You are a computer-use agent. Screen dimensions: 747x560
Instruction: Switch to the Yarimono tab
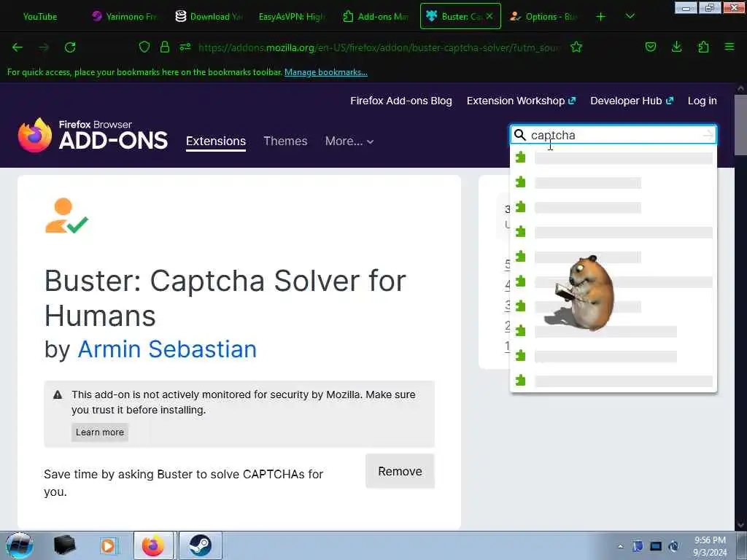pyautogui.click(x=125, y=17)
